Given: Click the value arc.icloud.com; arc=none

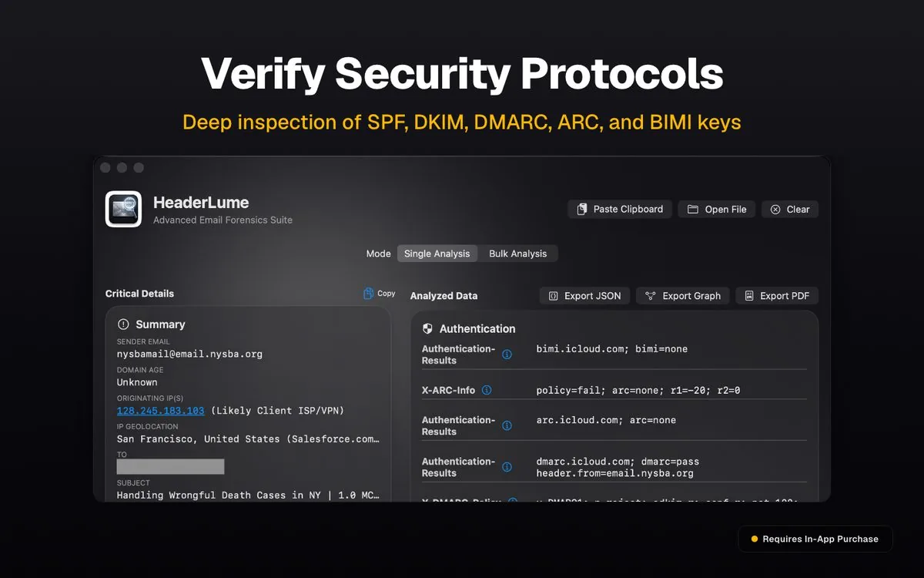Looking at the screenshot, I should [606, 420].
